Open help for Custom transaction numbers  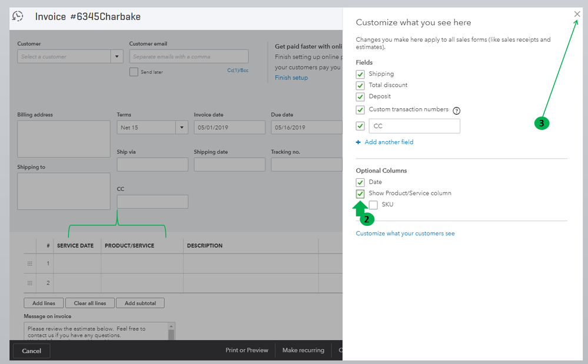tap(456, 111)
